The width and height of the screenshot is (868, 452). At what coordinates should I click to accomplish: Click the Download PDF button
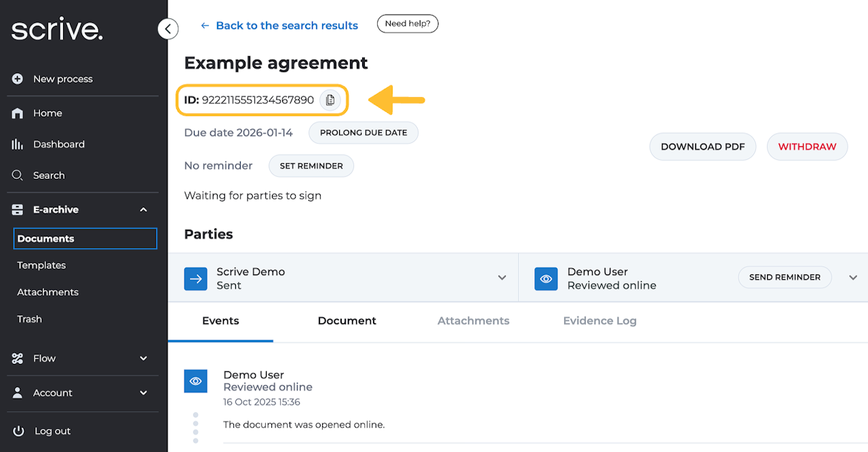click(703, 147)
